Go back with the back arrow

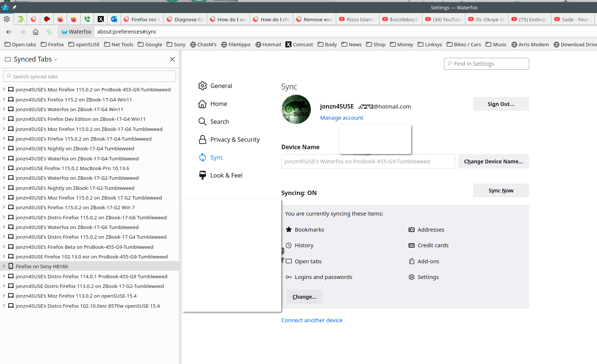[9, 32]
